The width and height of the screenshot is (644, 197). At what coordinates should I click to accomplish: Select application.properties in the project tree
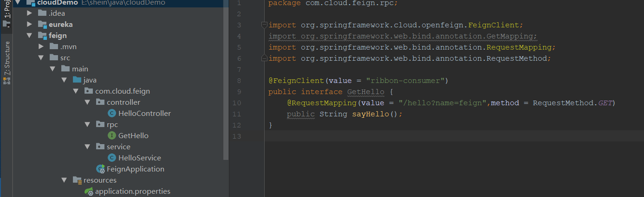(x=133, y=191)
